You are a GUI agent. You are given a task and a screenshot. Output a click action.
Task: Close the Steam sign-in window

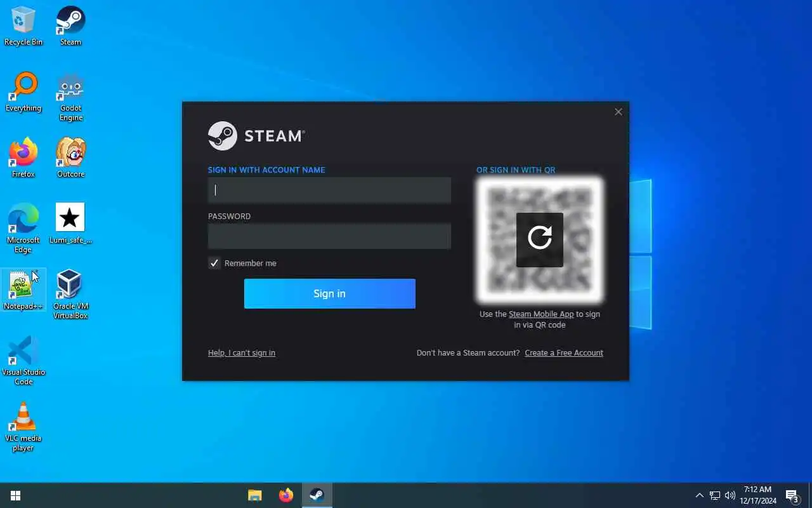[x=619, y=112]
